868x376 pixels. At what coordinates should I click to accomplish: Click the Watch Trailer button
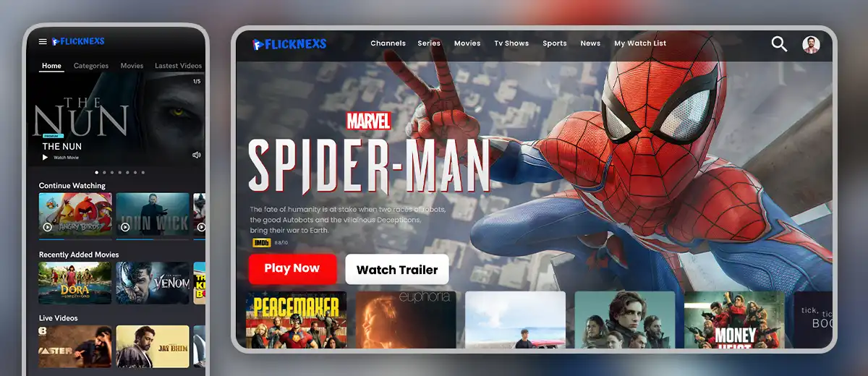(397, 270)
